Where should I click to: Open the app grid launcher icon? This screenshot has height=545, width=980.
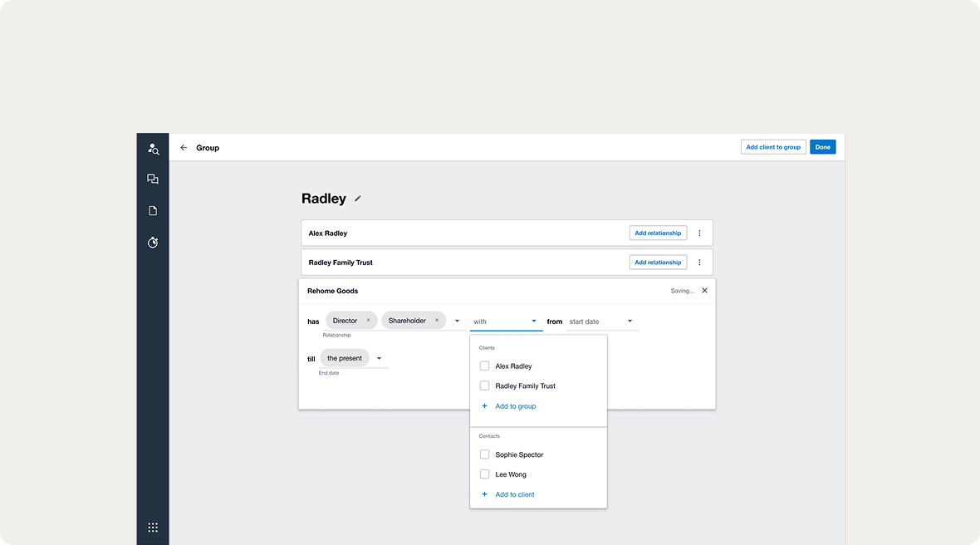(153, 528)
